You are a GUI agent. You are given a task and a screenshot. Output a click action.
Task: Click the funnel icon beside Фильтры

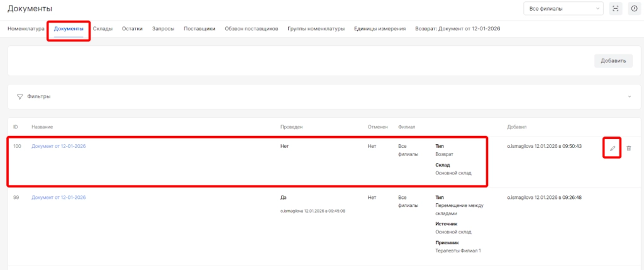pyautogui.click(x=19, y=96)
